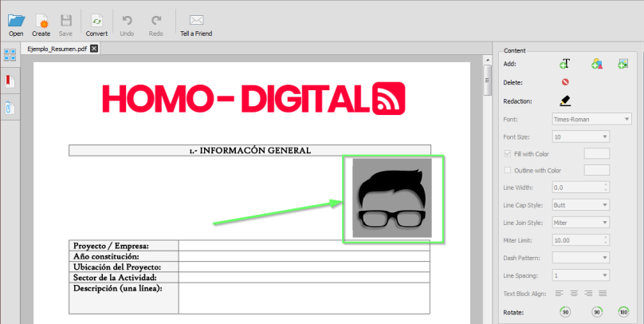Viewport: 644px width, 324px height.
Task: Click the HOMO-DIGITAL logo header
Action: 253,98
